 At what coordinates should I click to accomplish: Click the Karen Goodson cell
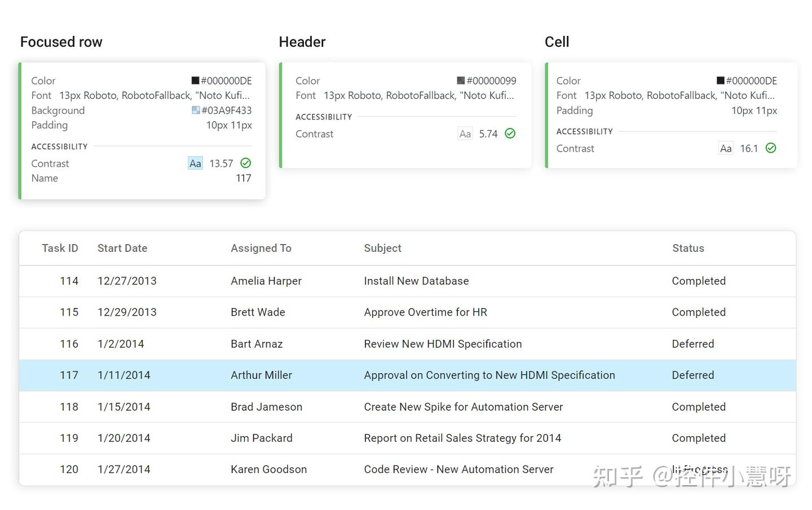268,469
